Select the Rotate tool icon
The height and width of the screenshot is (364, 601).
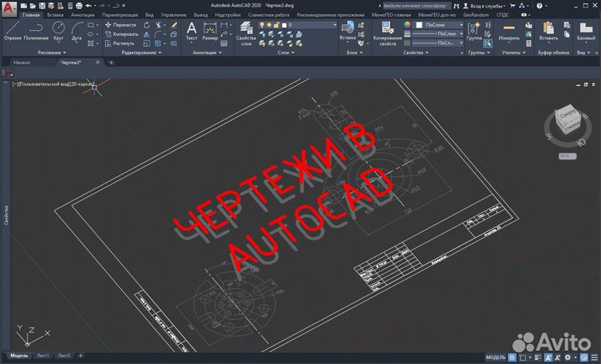point(147,25)
